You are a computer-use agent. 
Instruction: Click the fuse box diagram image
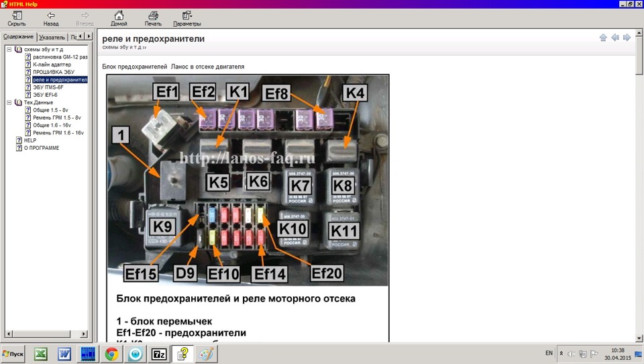[x=248, y=180]
